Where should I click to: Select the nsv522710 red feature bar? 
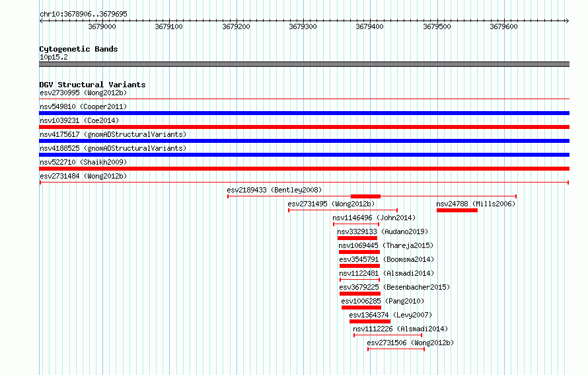click(304, 169)
